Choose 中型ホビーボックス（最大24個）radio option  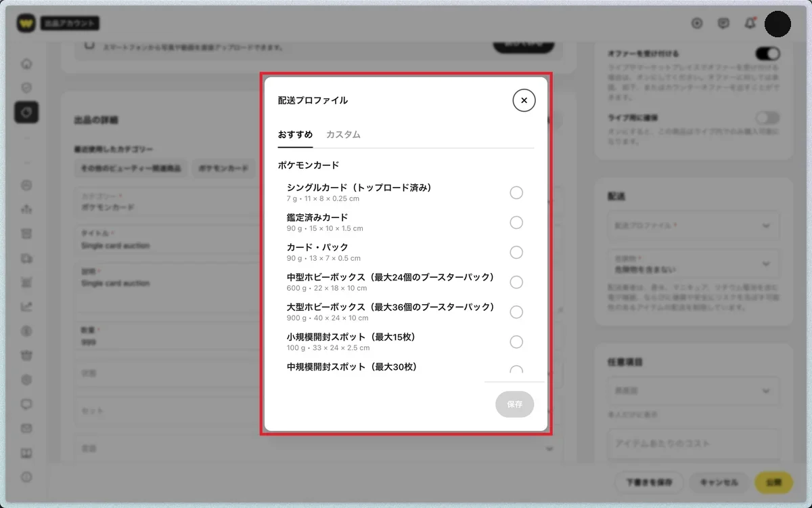516,282
